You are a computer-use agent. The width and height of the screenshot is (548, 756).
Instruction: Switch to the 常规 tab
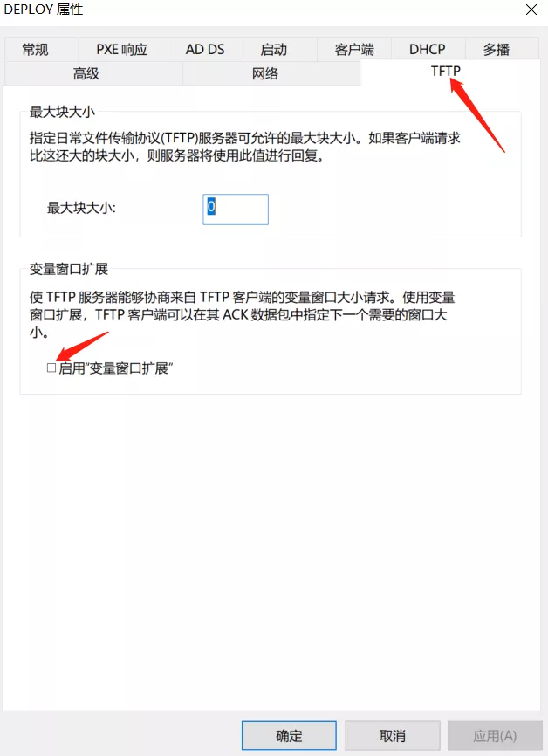[x=36, y=50]
